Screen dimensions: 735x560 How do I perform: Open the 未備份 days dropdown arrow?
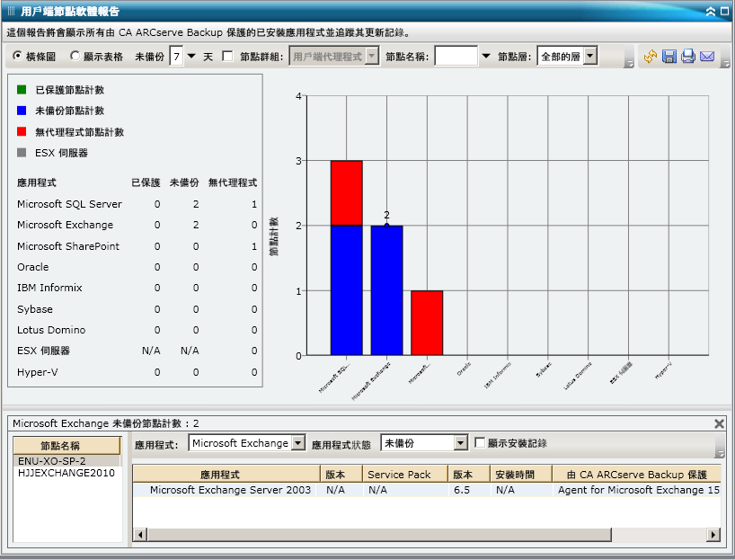(x=191, y=57)
